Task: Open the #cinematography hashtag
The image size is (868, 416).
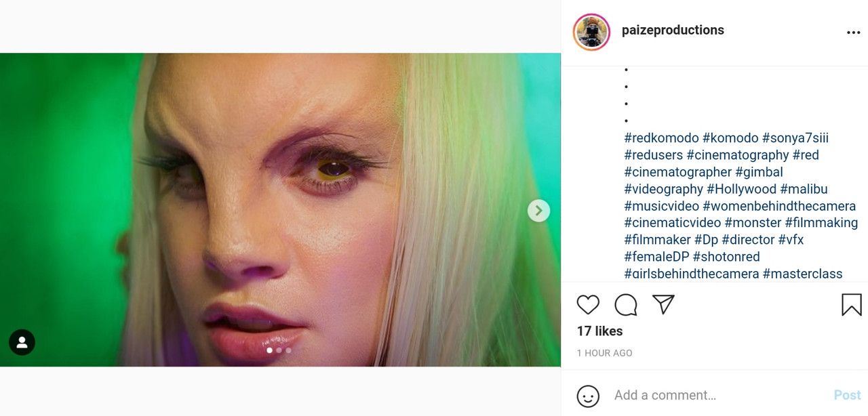Action: (738, 155)
